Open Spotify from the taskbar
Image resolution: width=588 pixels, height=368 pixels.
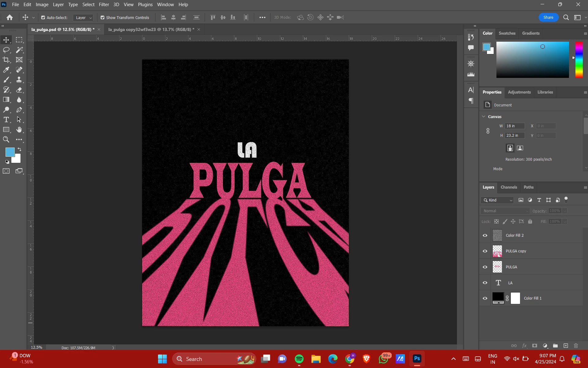coord(299,359)
